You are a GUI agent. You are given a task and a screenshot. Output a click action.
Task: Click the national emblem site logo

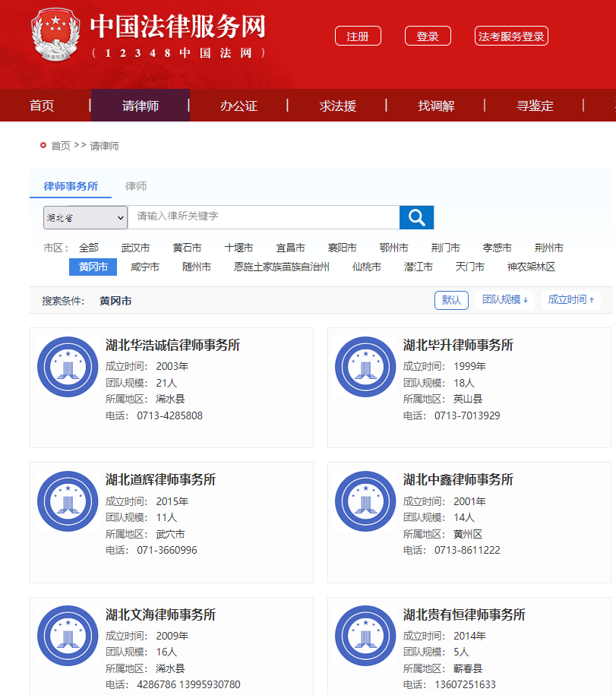(x=55, y=36)
